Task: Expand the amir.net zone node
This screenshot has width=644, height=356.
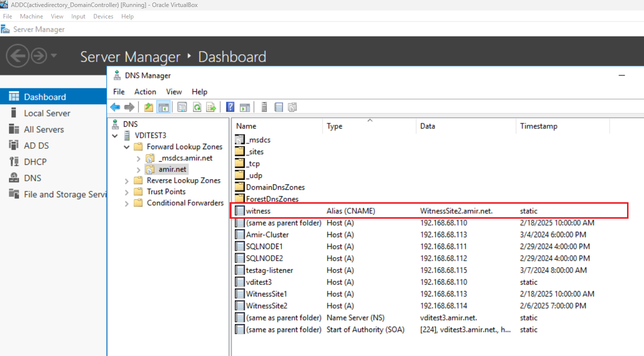Action: pos(138,170)
